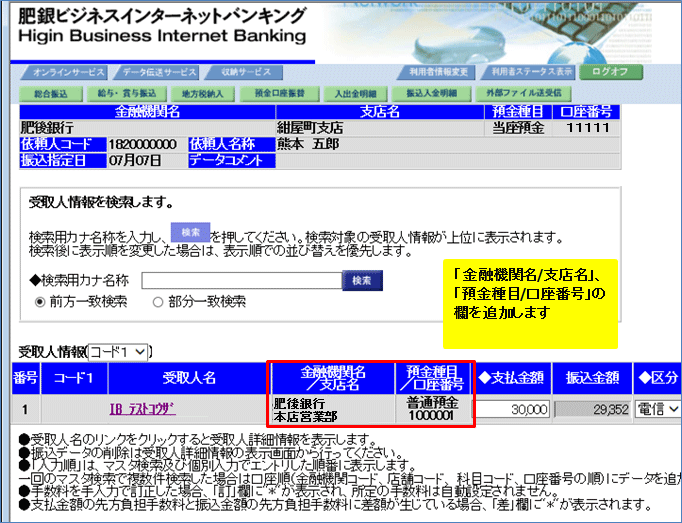Select the 部分一致検索 radio button
Viewport: 682px width, 523px height.
pos(157,301)
